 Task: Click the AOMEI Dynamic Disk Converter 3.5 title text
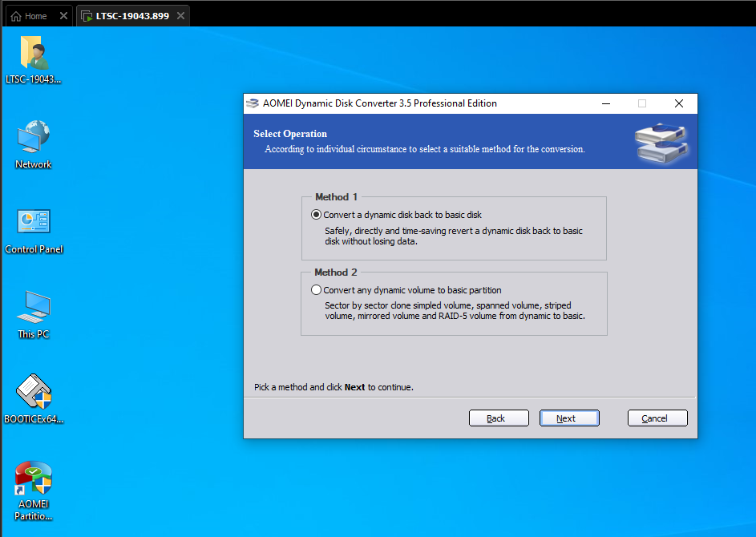379,103
